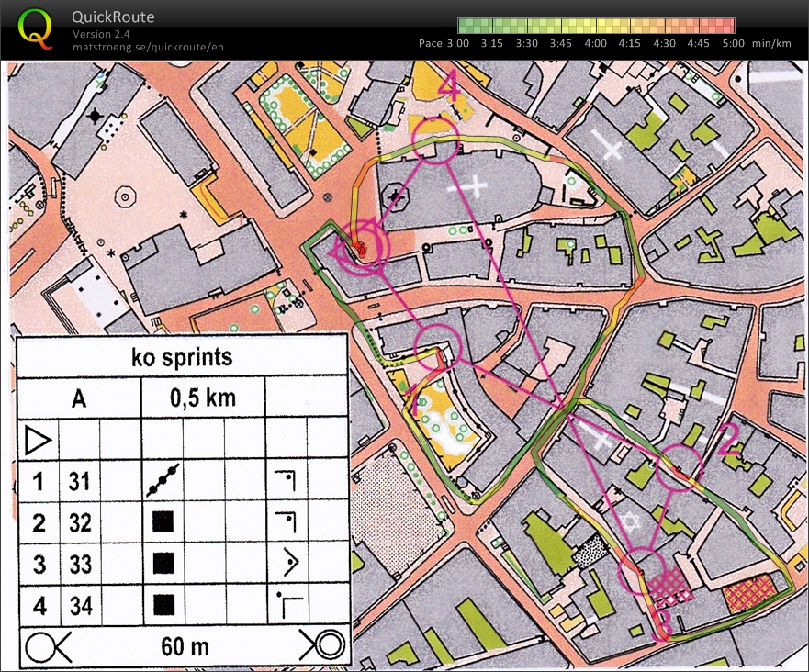Screen dimensions: 809x672
Task: Click the building square symbol in row 34
Action: [x=164, y=604]
